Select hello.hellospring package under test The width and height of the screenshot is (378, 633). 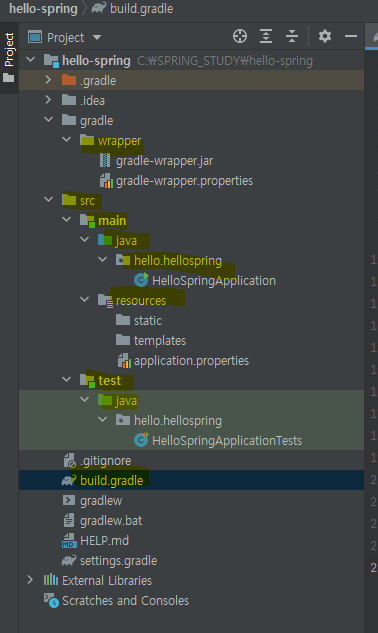[178, 421]
